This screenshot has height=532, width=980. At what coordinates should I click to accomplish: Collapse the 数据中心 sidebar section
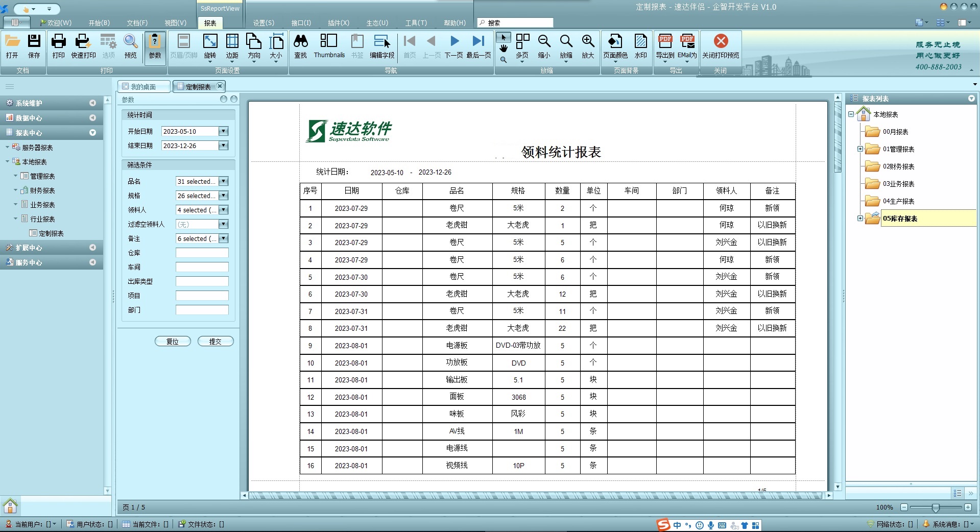pyautogui.click(x=92, y=118)
